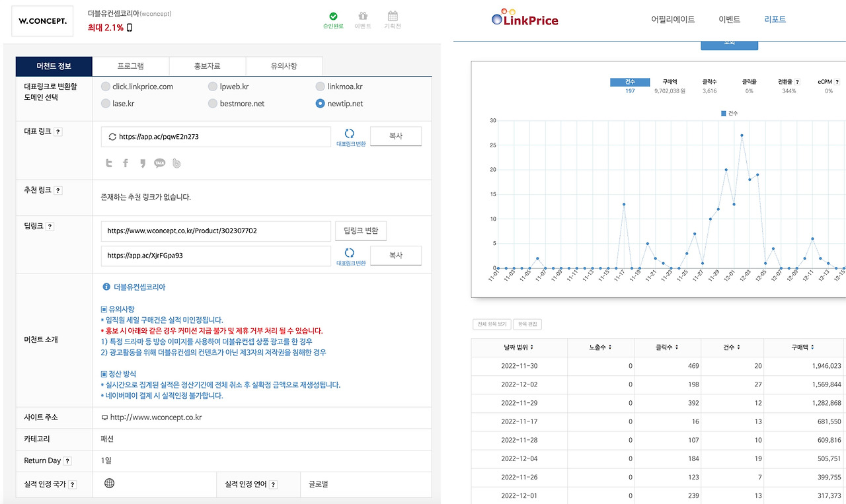Click the converted deep link field app.ac/XjrFGpa93

point(216,256)
